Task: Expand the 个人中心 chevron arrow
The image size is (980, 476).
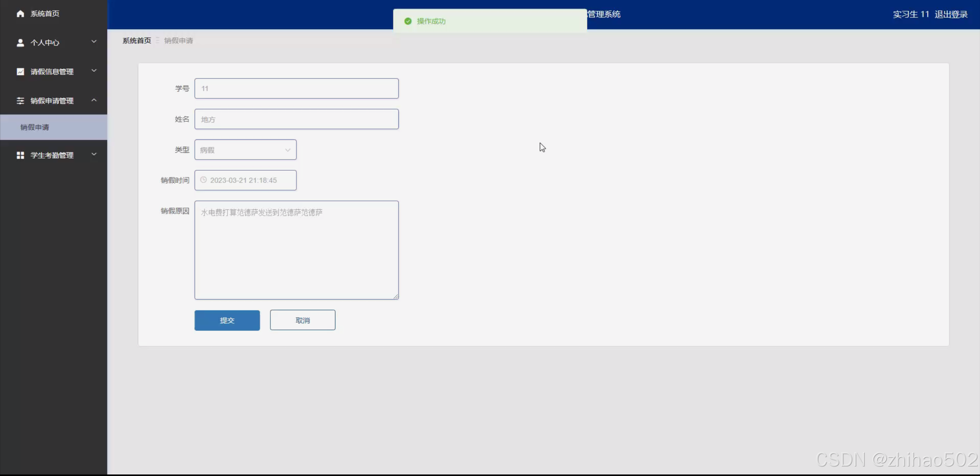Action: click(94, 41)
